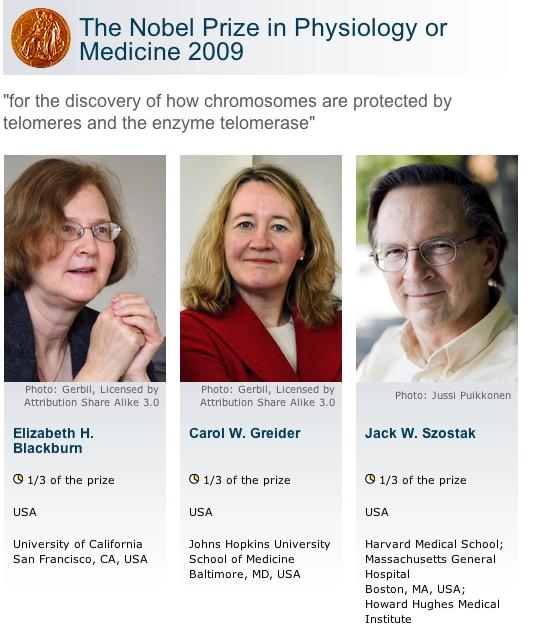Click the prize share pie icon under Blackburn

click(18, 479)
